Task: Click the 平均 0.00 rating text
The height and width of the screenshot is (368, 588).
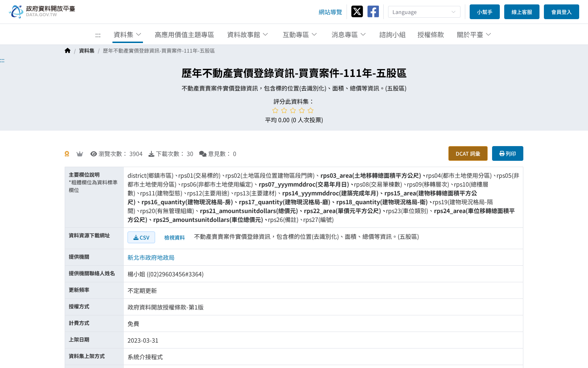Action: pos(294,120)
